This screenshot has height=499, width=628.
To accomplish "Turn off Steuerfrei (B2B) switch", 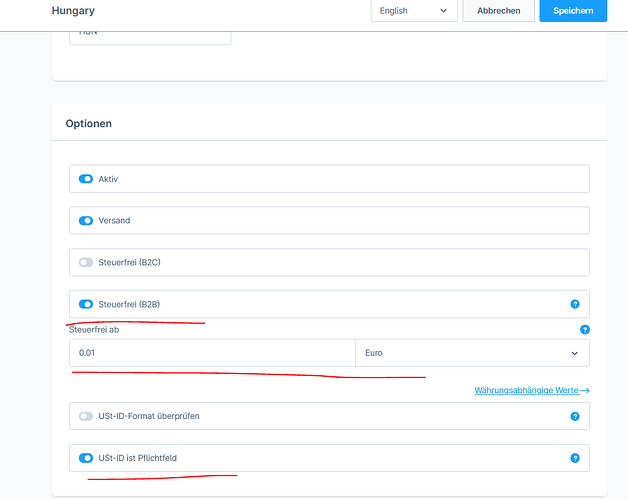I will 86,304.
